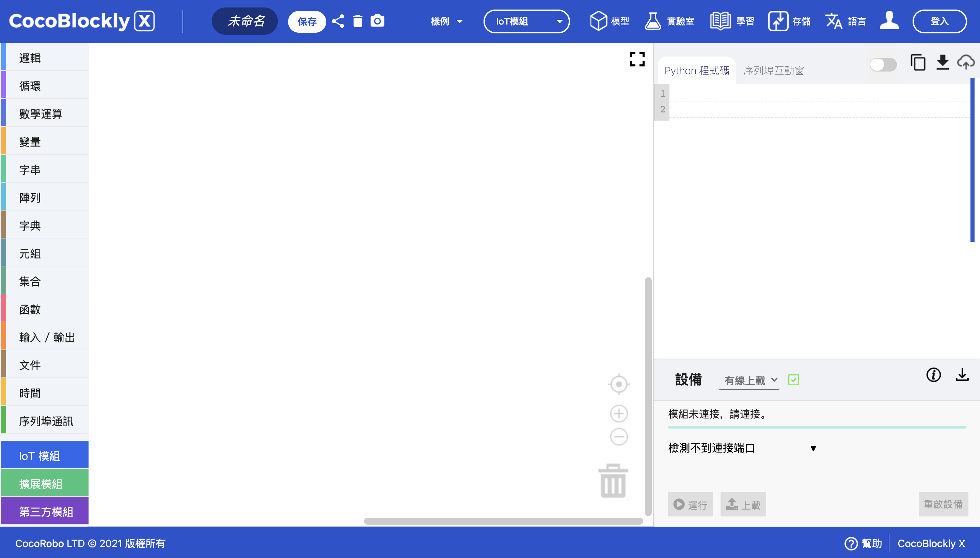Expand the 檢測不到連接端口 port list
The image size is (980, 558).
coord(813,448)
